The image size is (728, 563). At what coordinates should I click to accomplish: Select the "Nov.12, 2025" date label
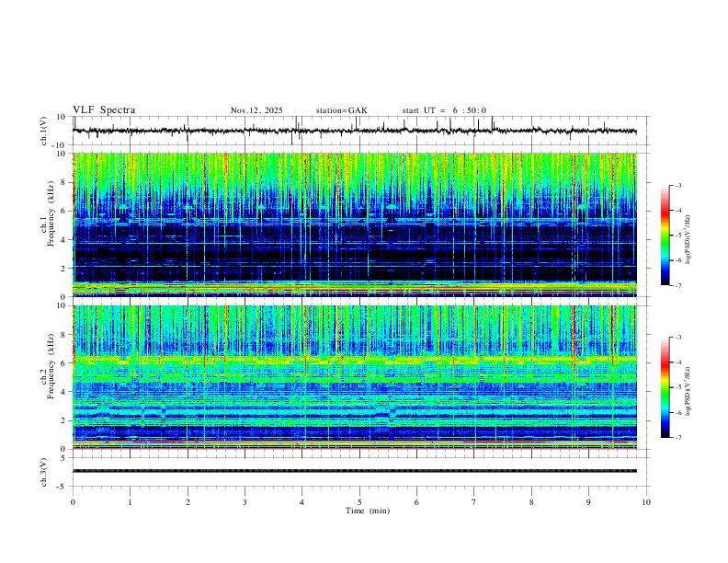[x=256, y=110]
